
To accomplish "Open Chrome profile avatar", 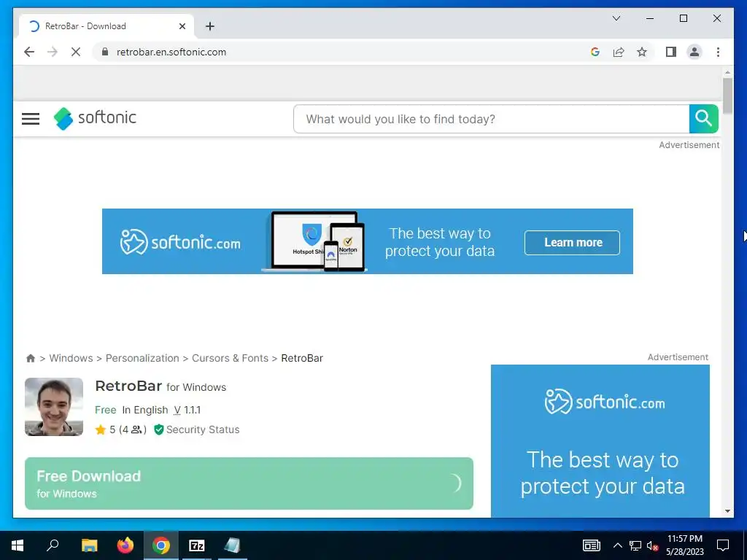I will pos(694,52).
